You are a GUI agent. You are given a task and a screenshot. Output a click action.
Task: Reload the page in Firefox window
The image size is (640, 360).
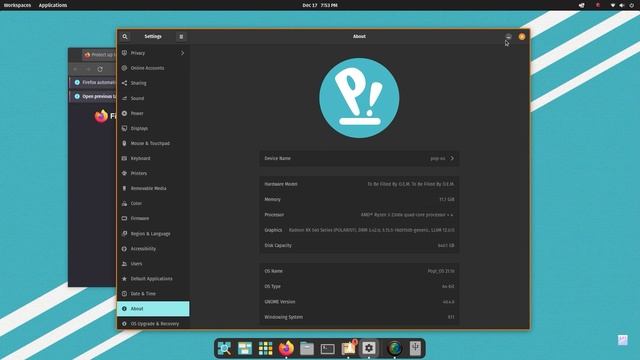pyautogui.click(x=100, y=69)
